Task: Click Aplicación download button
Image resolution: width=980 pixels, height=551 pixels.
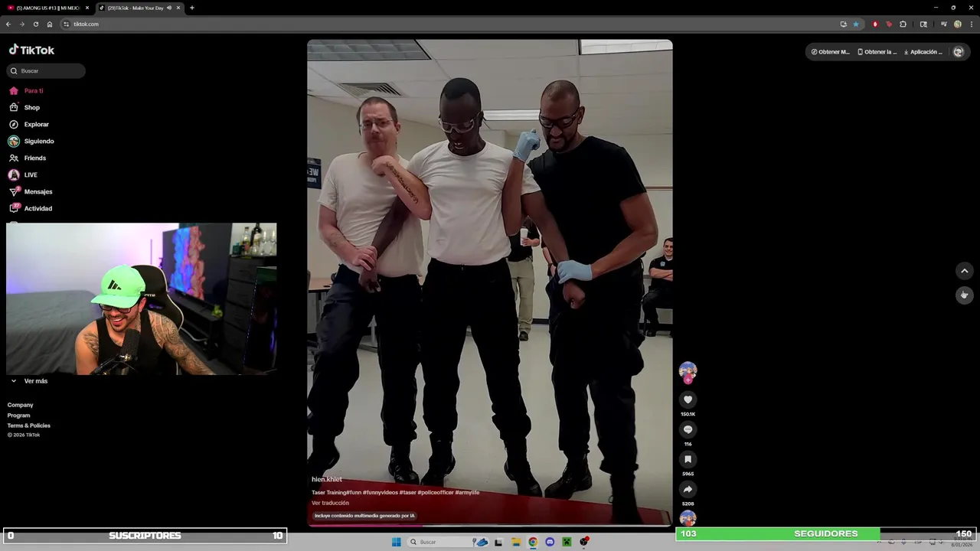Action: tap(923, 52)
